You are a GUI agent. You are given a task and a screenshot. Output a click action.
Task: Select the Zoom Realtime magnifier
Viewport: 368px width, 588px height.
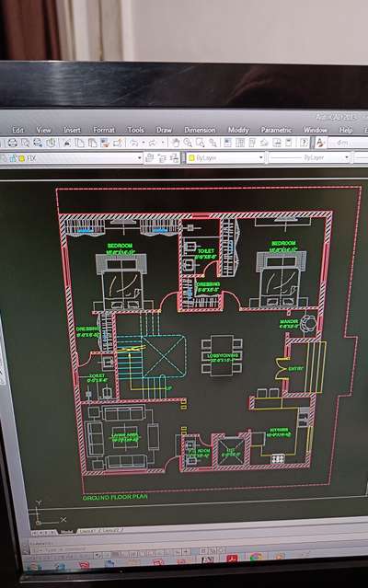[188, 143]
